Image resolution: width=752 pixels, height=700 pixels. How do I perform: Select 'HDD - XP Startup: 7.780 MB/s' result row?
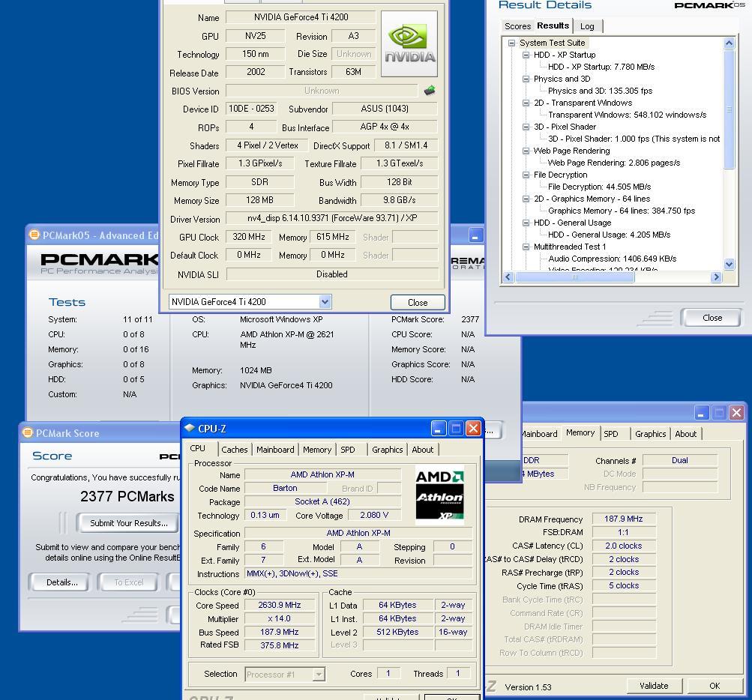click(x=601, y=67)
